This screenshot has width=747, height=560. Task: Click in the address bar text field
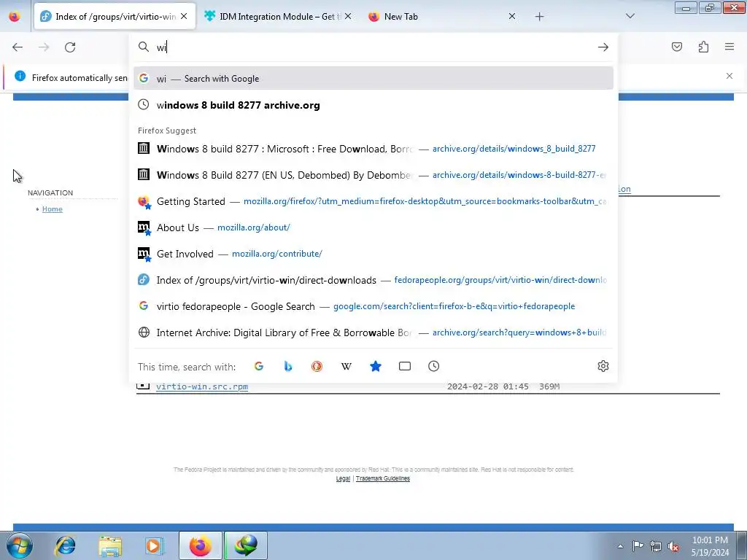373,47
